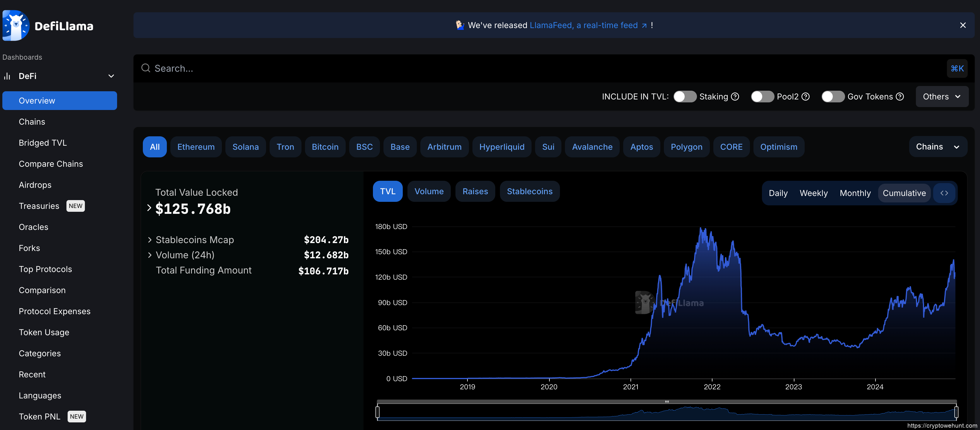The width and height of the screenshot is (980, 430).
Task: Click the chart range slider's left handle
Action: 377,412
